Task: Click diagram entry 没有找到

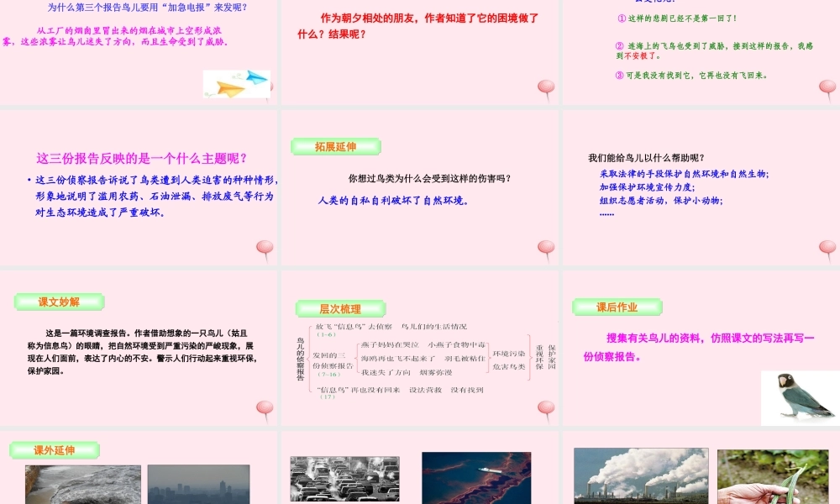Action: 467,390
